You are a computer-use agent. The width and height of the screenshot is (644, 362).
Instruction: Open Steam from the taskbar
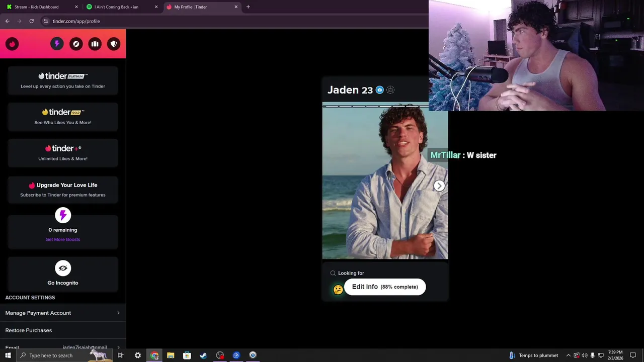coord(203,355)
